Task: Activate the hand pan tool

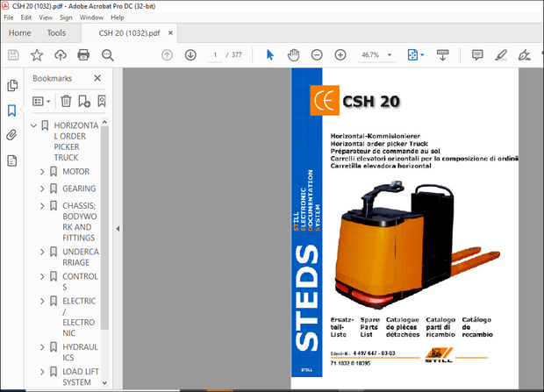Action: (294, 55)
